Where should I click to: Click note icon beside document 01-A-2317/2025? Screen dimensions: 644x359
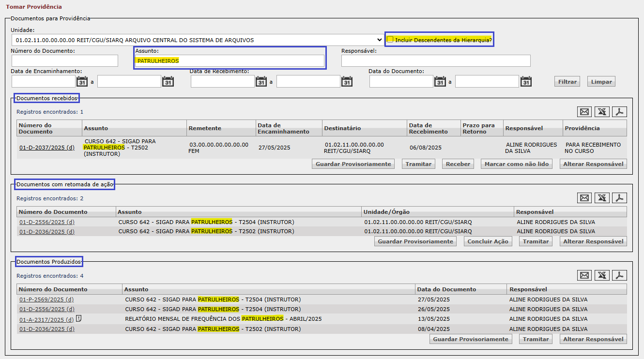pyautogui.click(x=78, y=319)
